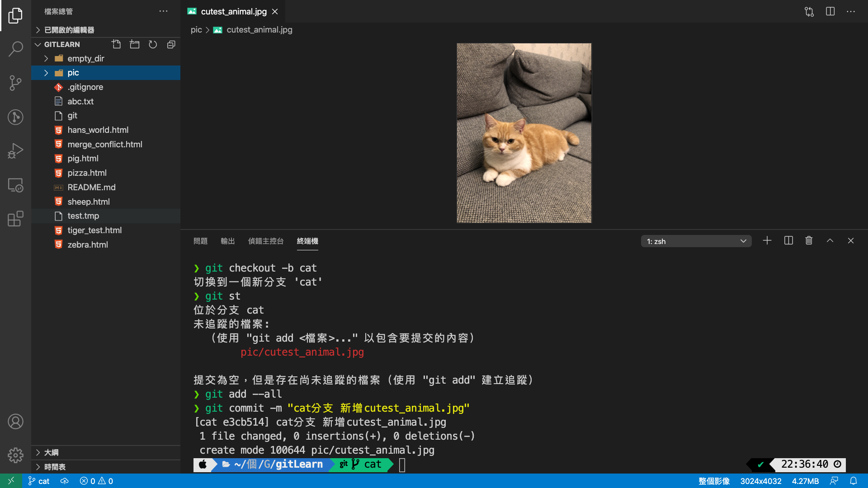Open tiger_test.html
This screenshot has height=488, width=868.
coord(106,230)
